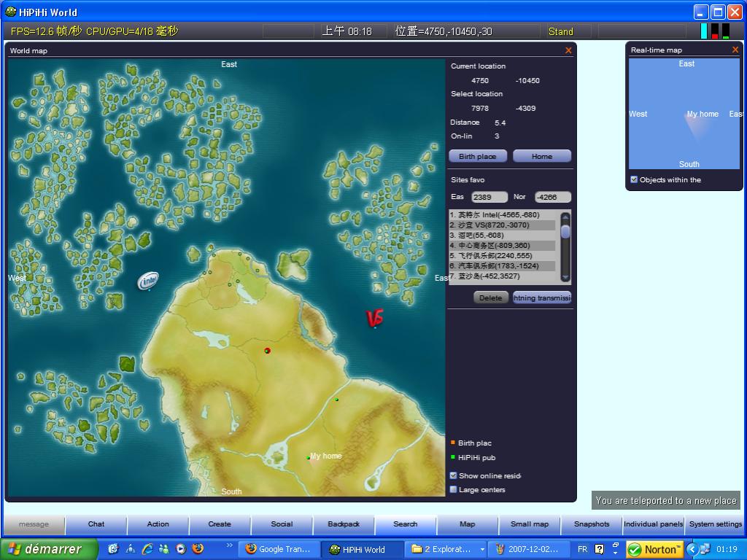Open the Action menu

158,524
